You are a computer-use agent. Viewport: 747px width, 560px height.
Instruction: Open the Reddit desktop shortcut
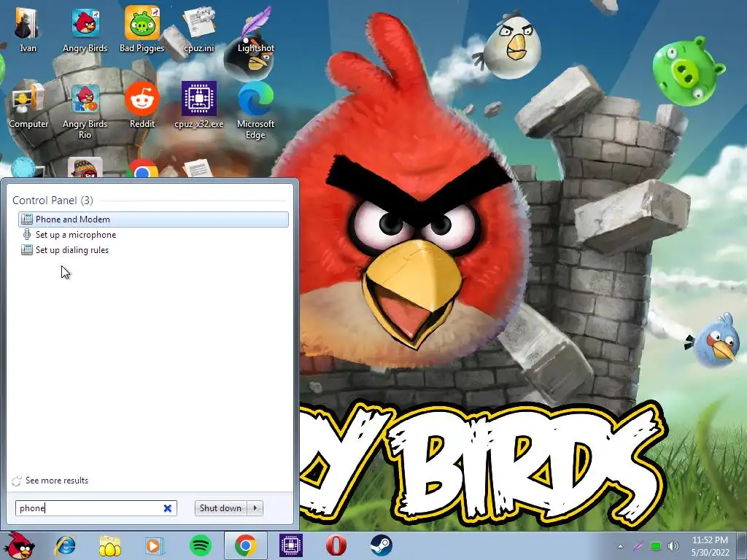142,105
